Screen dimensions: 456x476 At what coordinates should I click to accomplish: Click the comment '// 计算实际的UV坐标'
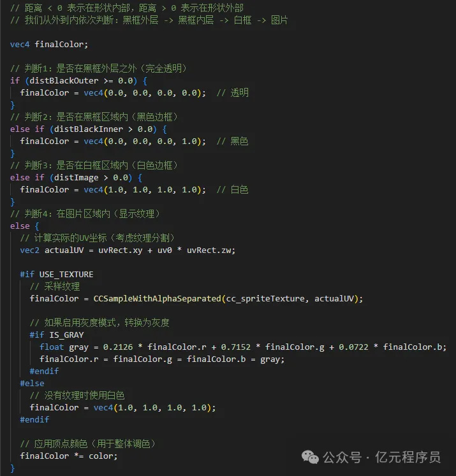coord(97,238)
